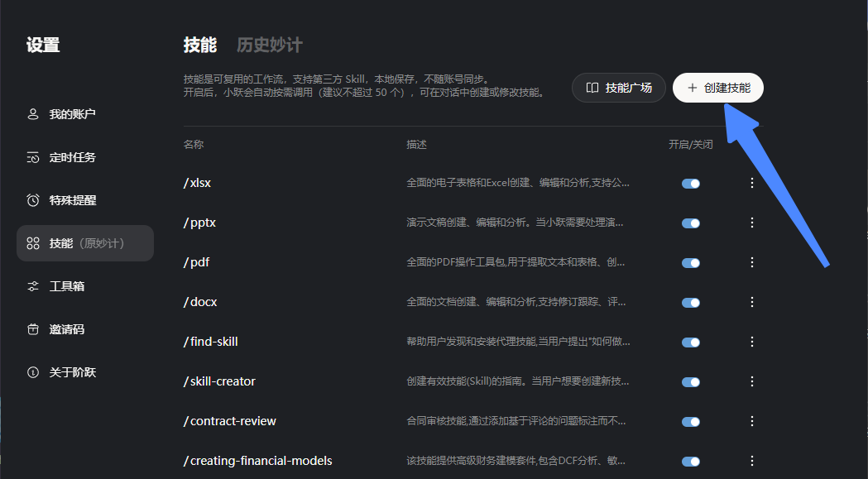Viewport: 868px width, 479px height.
Task: Turn off the /pdf skill
Action: point(691,262)
